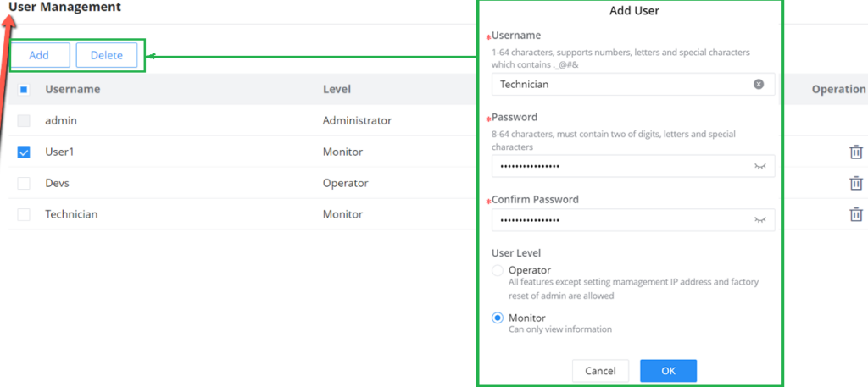
Task: Show Password using the eye icon
Action: pos(760,166)
